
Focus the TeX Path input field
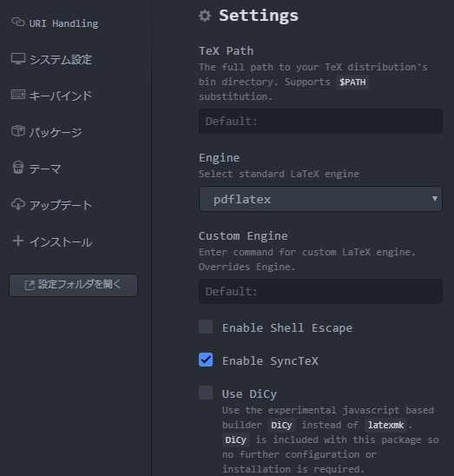(320, 121)
